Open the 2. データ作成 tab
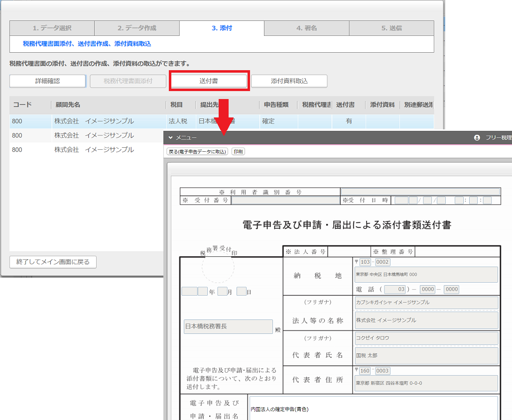 click(137, 28)
